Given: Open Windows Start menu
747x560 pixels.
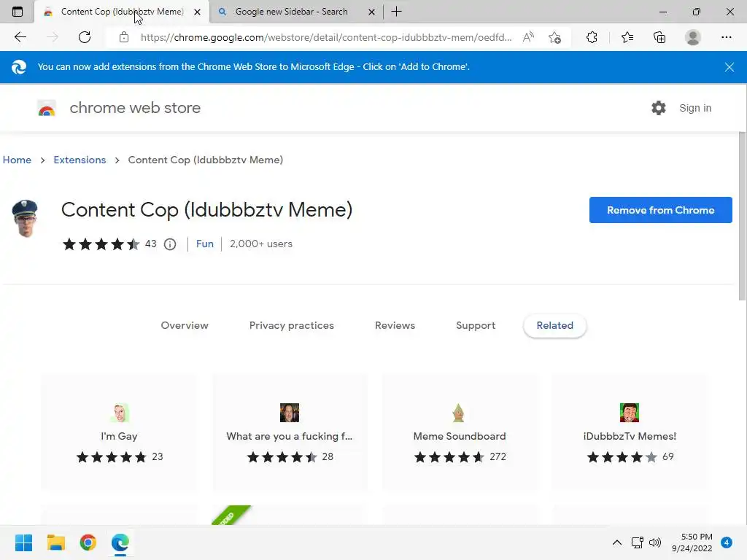Looking at the screenshot, I should click(23, 542).
